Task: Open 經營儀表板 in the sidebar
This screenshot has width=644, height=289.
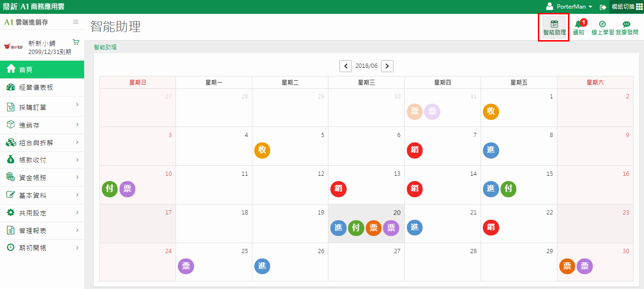Action: pyautogui.click(x=42, y=87)
